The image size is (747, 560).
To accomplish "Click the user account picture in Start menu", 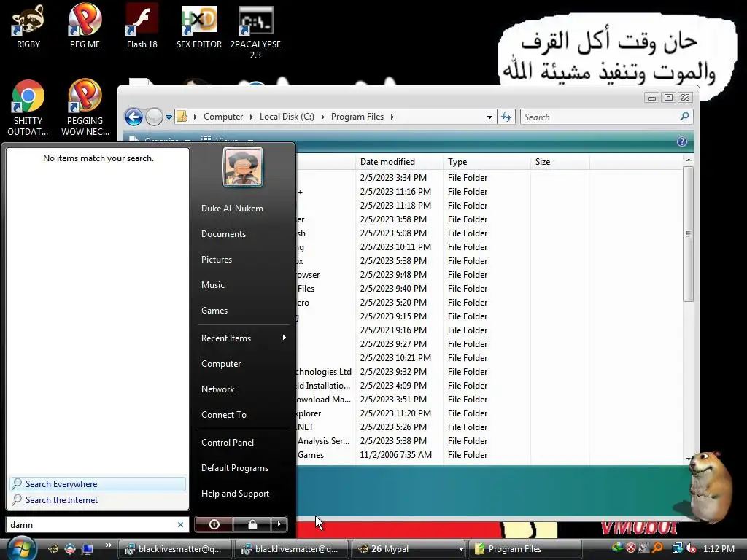I will point(242,167).
